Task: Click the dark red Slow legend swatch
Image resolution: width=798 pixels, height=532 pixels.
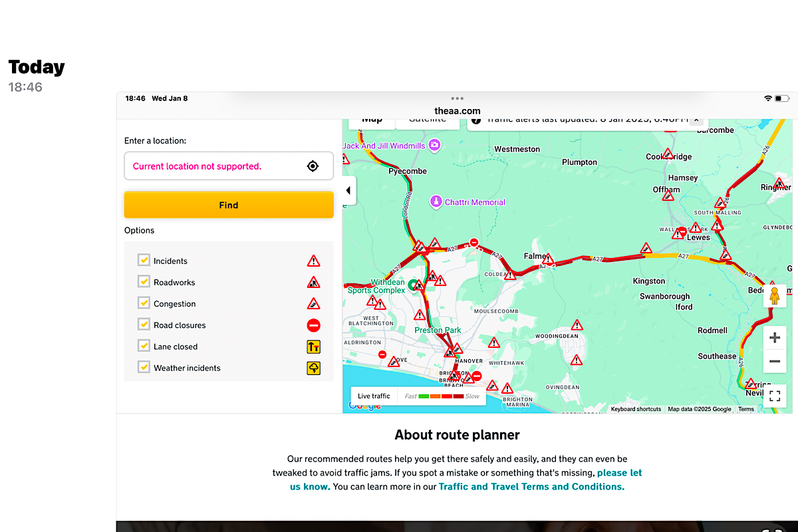Action: tap(458, 396)
